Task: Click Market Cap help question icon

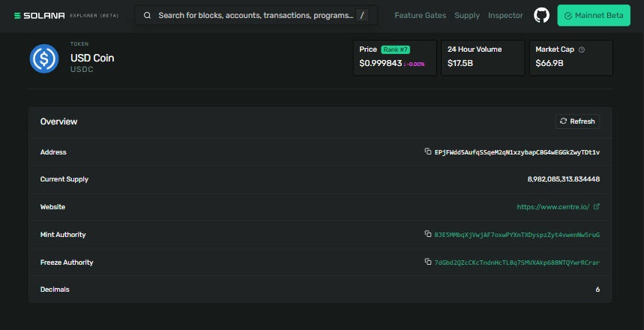Action: tap(582, 49)
